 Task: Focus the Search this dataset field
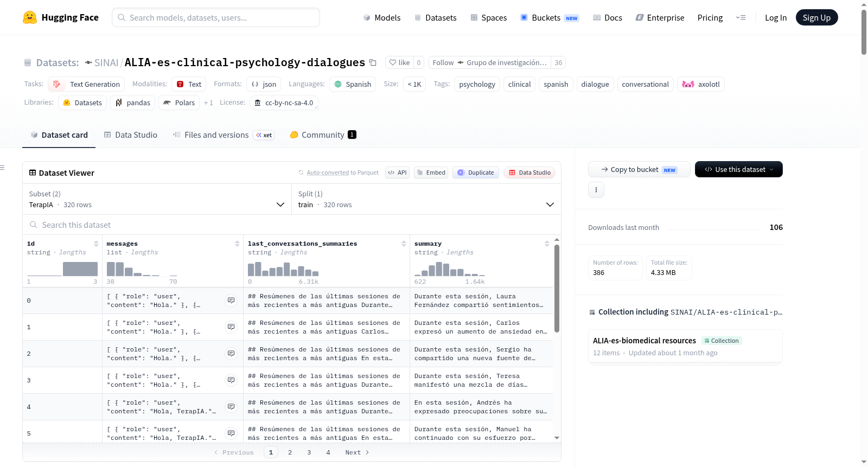point(292,225)
